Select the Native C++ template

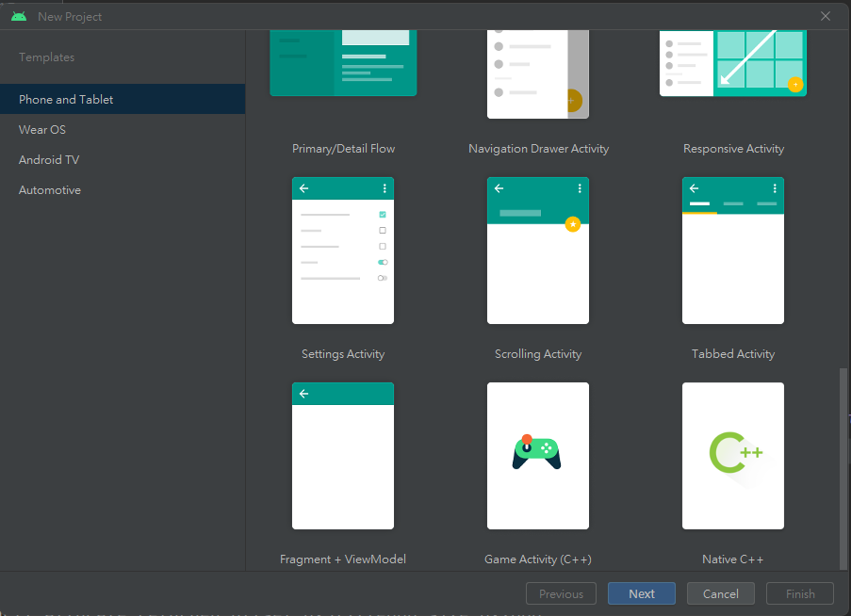click(x=732, y=455)
